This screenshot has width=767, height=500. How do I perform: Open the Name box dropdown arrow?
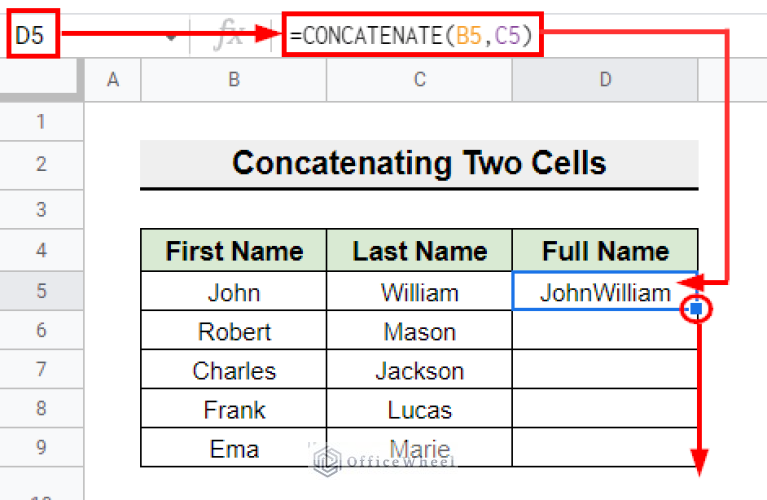tap(171, 37)
